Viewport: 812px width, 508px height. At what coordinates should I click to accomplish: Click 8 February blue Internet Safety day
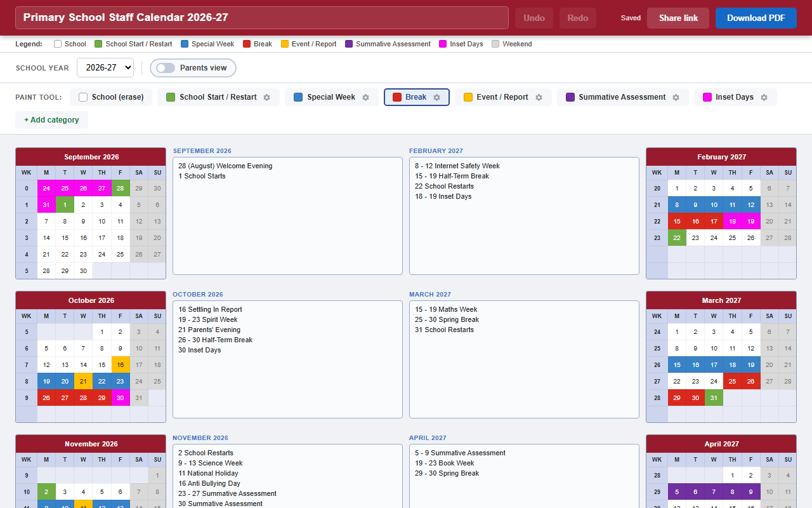coord(677,204)
